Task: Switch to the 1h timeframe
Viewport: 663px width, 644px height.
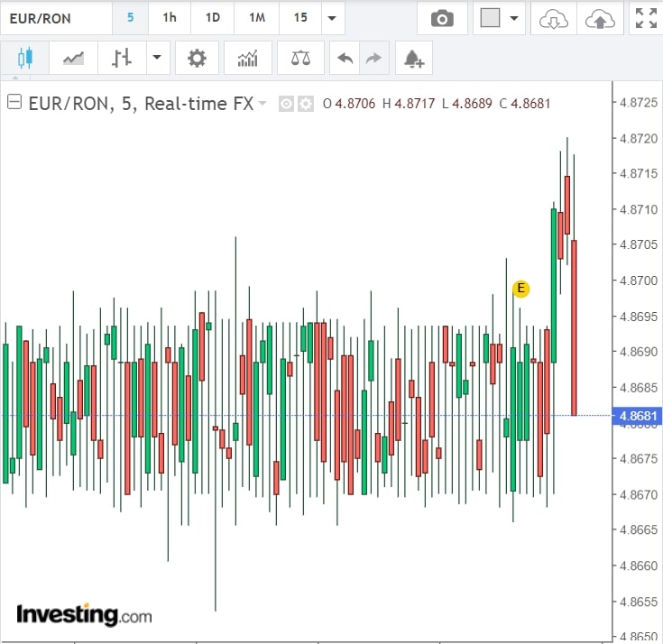Action: coord(170,18)
